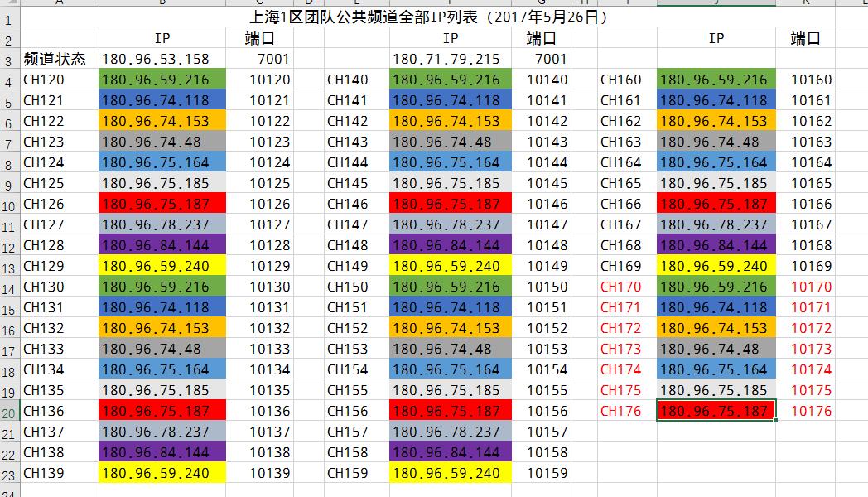Click the red IP cell beside CH166

click(x=716, y=204)
